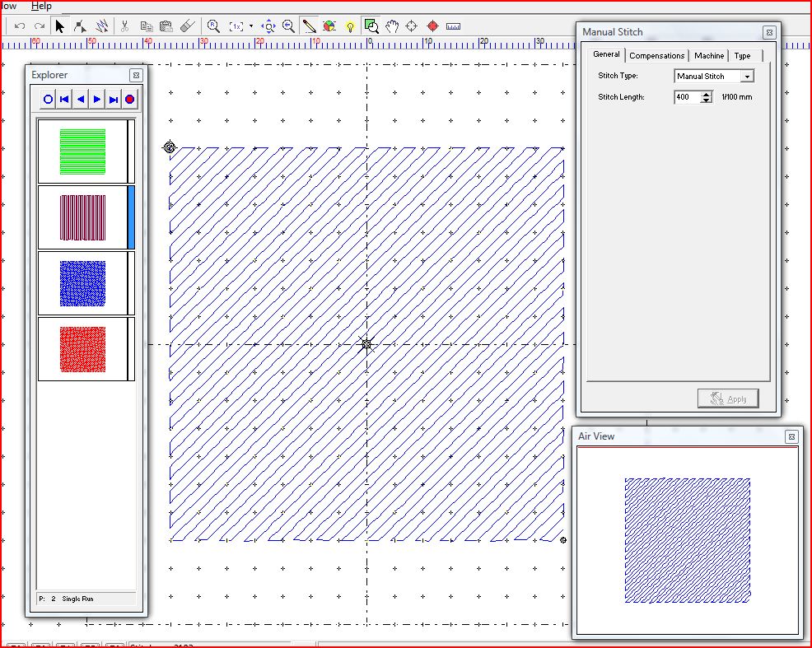Click the 1x zoom scale icon
This screenshot has height=648, width=812.
[x=236, y=26]
